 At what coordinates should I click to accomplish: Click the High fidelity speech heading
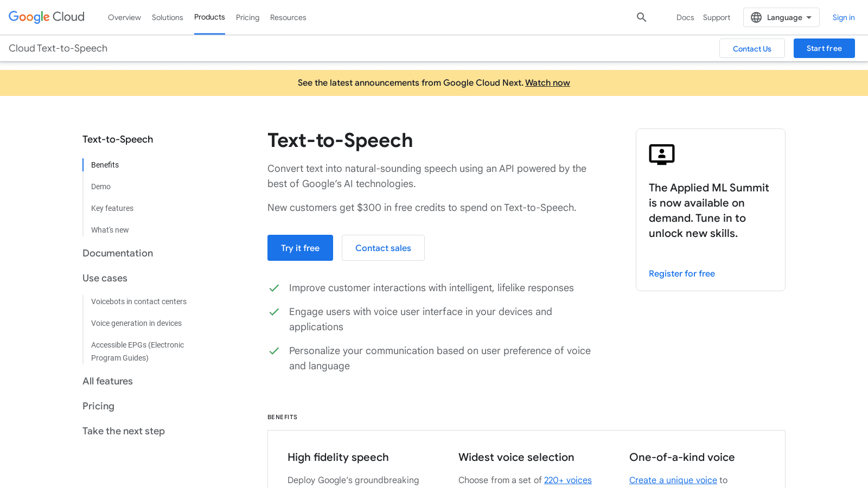pos(338,457)
